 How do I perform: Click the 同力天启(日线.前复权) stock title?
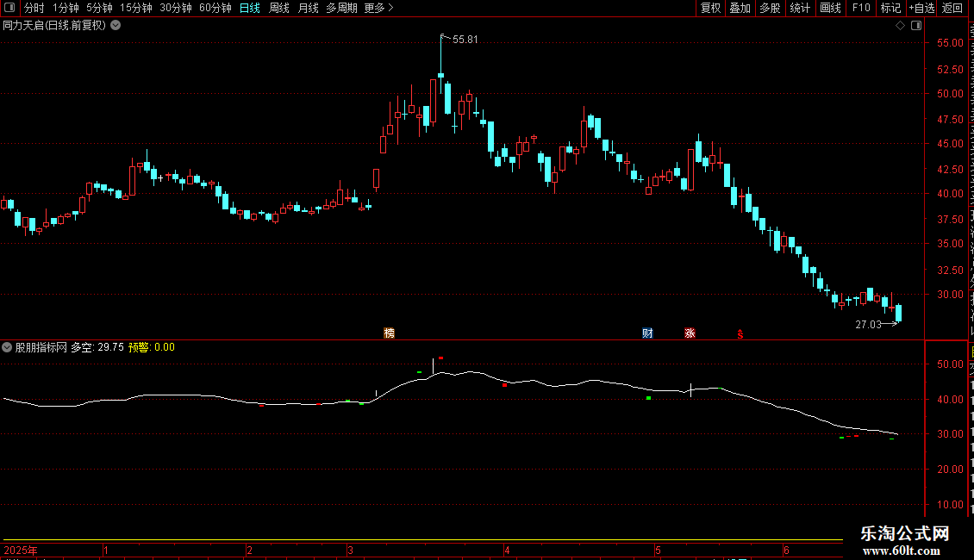pos(54,26)
